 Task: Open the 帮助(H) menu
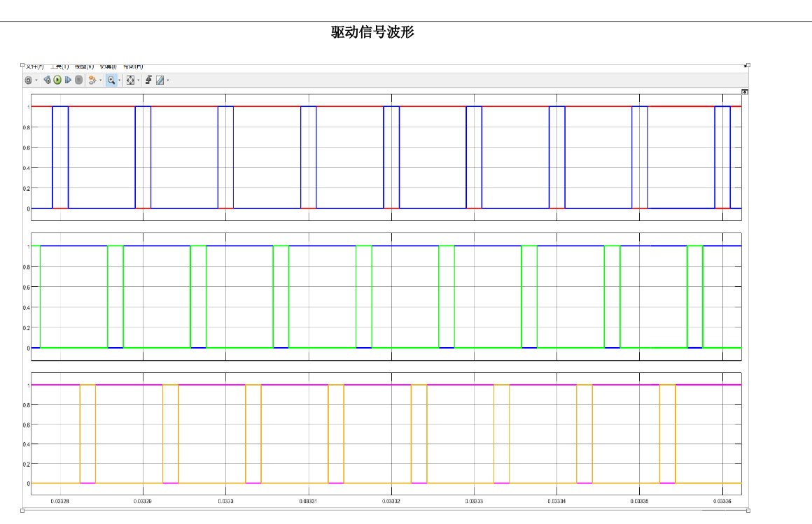click(133, 66)
